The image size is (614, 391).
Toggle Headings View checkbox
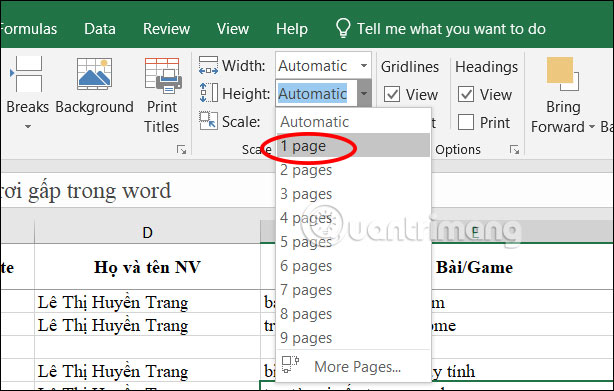tap(466, 94)
